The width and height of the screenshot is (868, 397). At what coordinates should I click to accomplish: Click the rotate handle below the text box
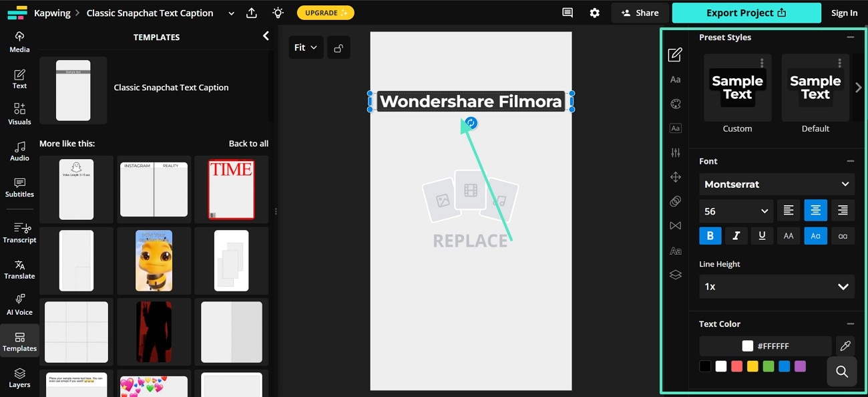tap(471, 123)
